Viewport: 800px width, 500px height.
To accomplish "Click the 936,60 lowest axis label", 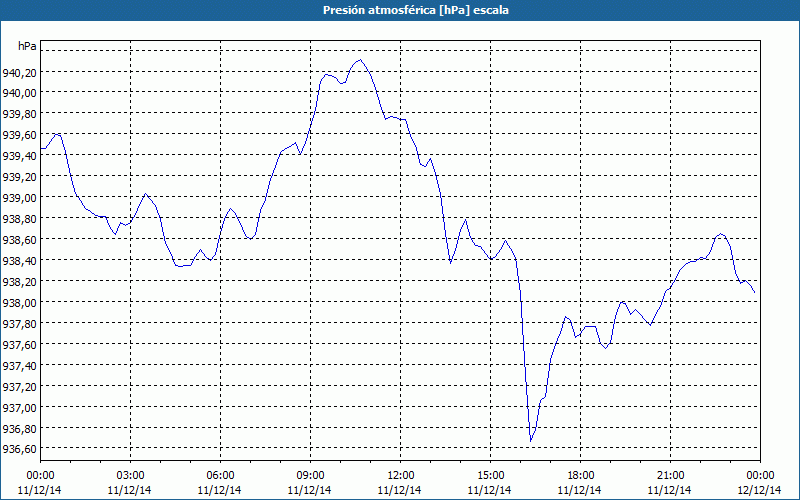I will click(x=19, y=449).
